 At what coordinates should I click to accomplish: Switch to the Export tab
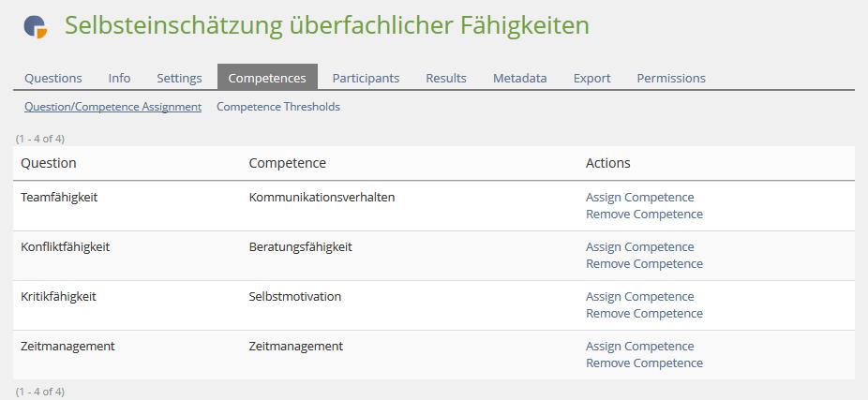[x=591, y=78]
